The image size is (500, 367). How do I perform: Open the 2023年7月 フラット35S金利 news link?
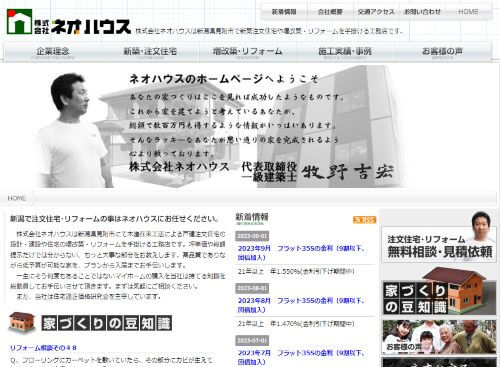[x=302, y=357]
